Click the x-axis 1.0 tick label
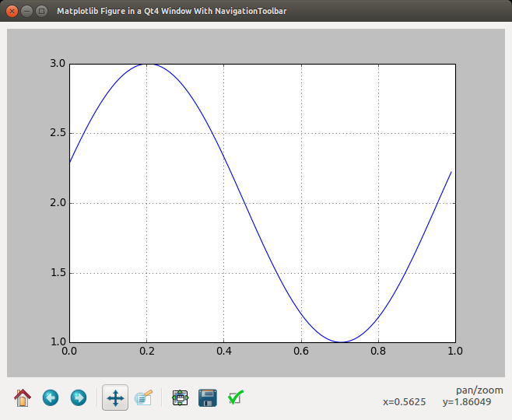 point(455,351)
